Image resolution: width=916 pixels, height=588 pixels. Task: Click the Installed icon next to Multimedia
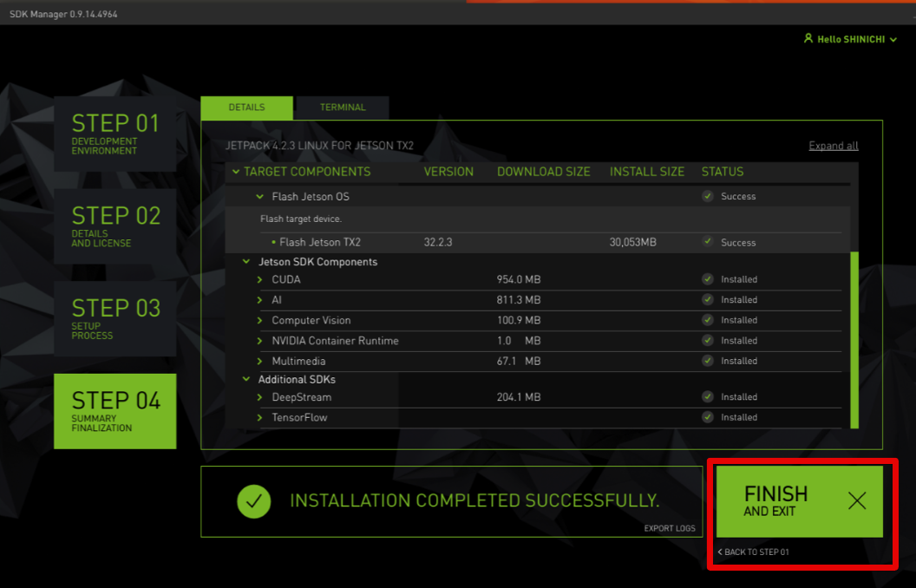[x=707, y=361]
